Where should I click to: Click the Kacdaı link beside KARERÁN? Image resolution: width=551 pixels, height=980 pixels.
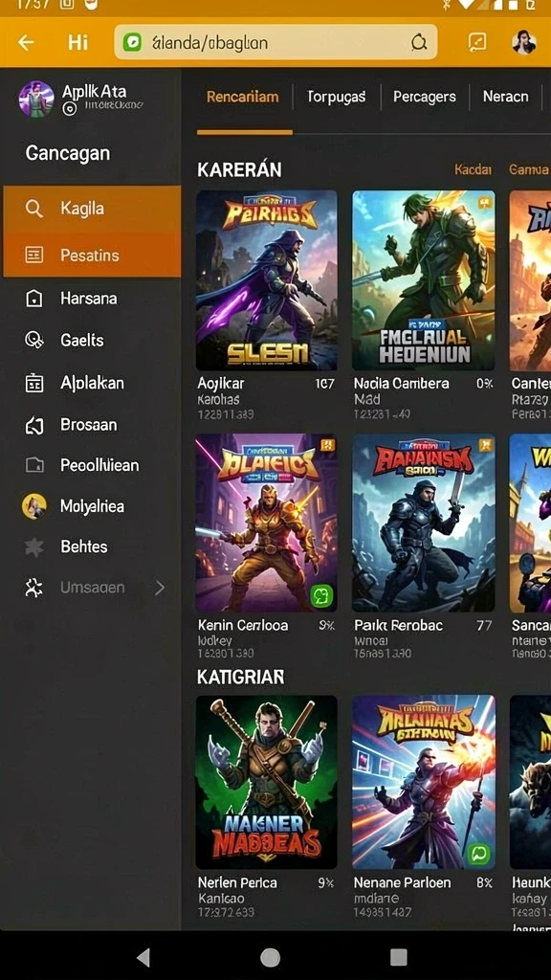click(x=473, y=169)
